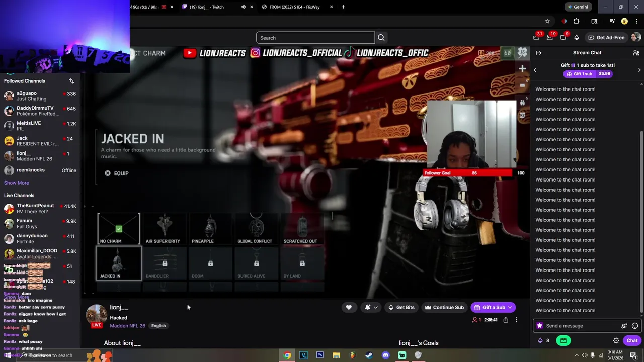Open Photoshop from the taskbar
This screenshot has height=362, width=644.
pyautogui.click(x=320, y=355)
